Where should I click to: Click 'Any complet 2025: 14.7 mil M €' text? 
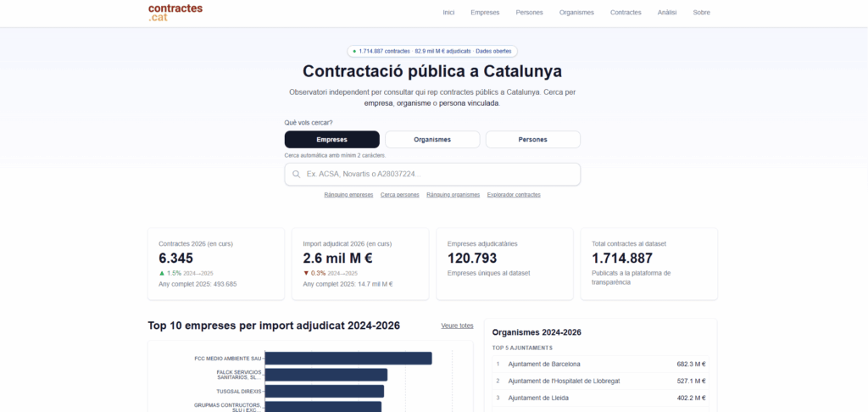pos(348,284)
